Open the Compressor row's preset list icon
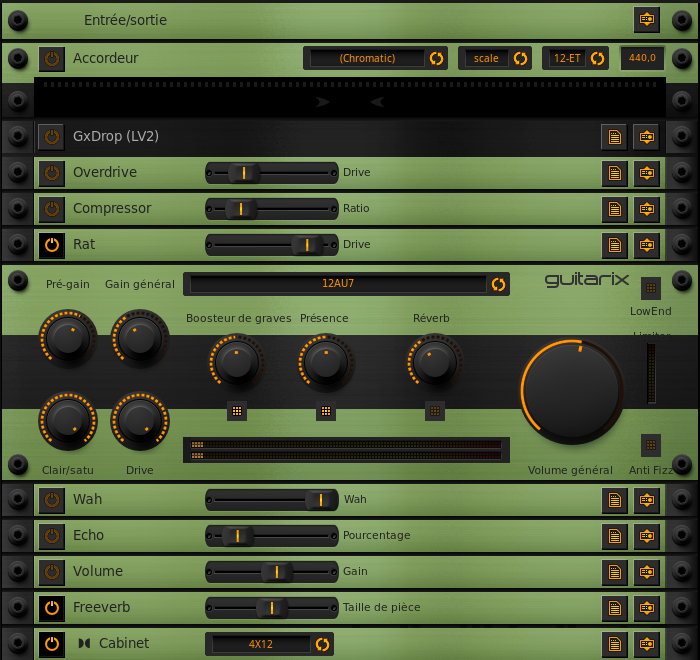This screenshot has height=660, width=700. click(x=614, y=209)
